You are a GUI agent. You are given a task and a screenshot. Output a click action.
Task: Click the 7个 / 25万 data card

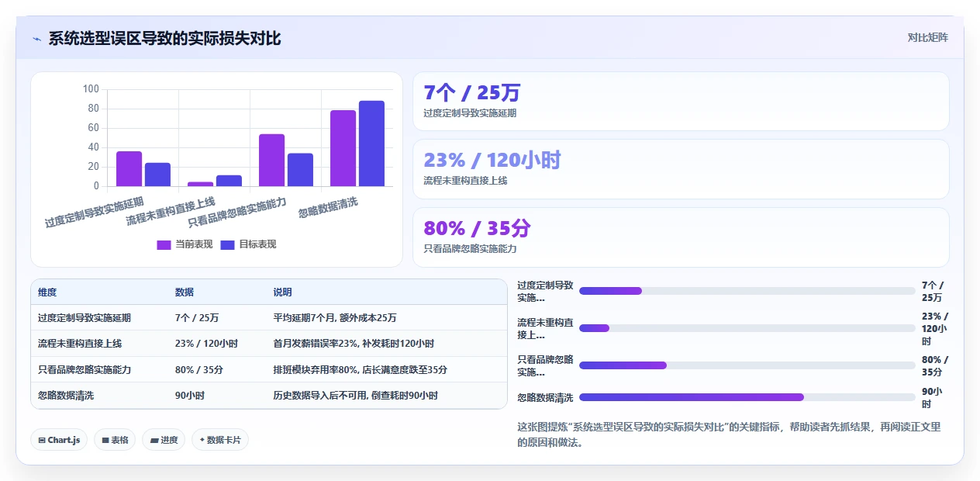coord(681,102)
